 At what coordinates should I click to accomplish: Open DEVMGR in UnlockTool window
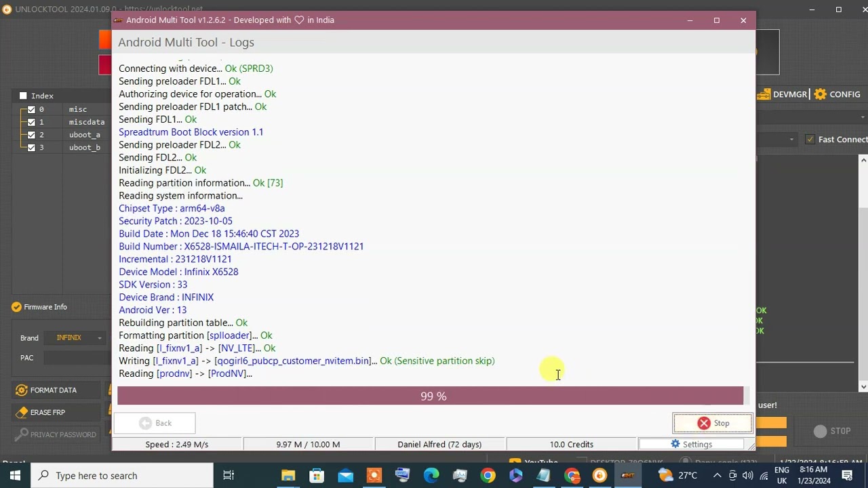coord(783,94)
